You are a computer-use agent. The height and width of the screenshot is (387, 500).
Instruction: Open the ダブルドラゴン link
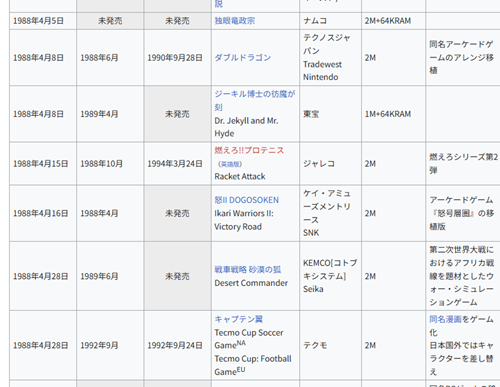tap(243, 58)
